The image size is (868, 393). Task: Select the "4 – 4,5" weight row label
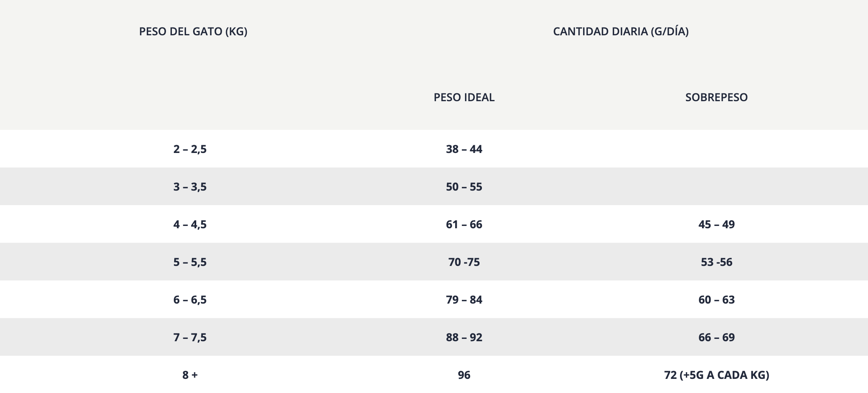[190, 224]
